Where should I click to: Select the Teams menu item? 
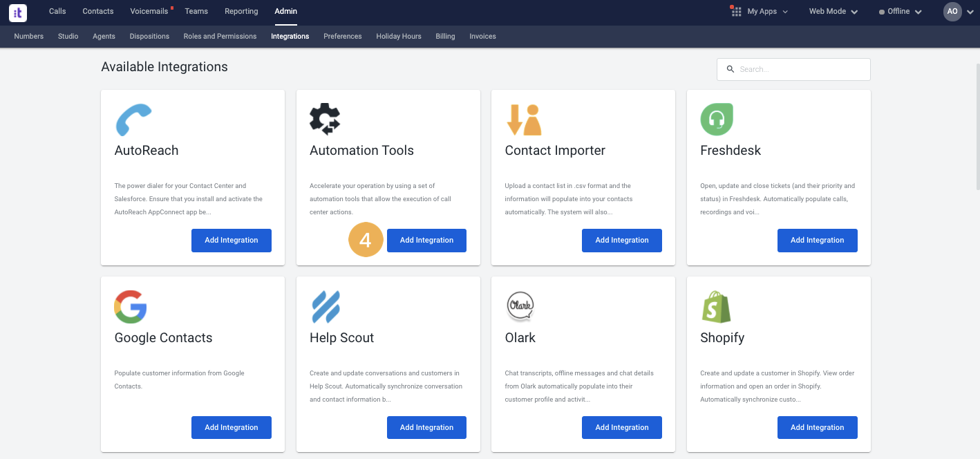[x=196, y=11]
